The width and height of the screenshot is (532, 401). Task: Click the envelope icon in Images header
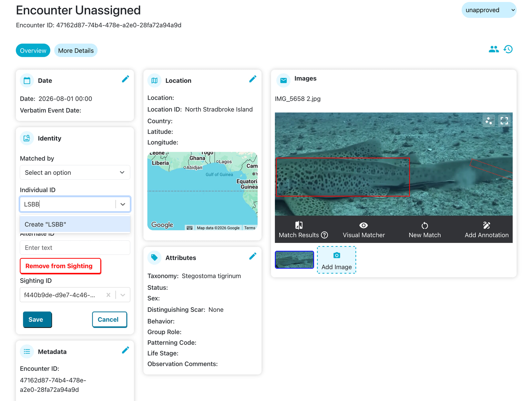tap(283, 80)
